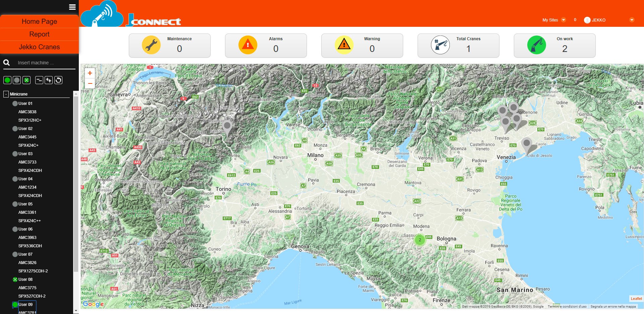Go to Jekko Cranes menu item
The width and height of the screenshot is (644, 314).
point(39,47)
